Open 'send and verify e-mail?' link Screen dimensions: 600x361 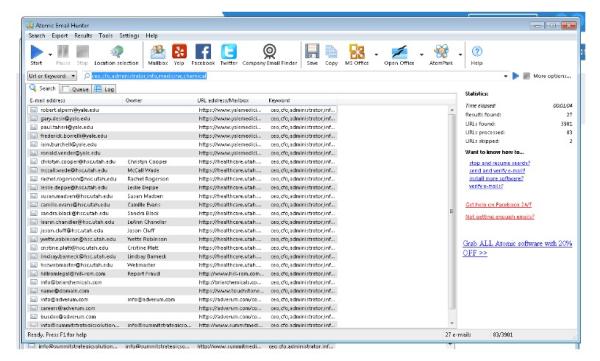point(497,171)
